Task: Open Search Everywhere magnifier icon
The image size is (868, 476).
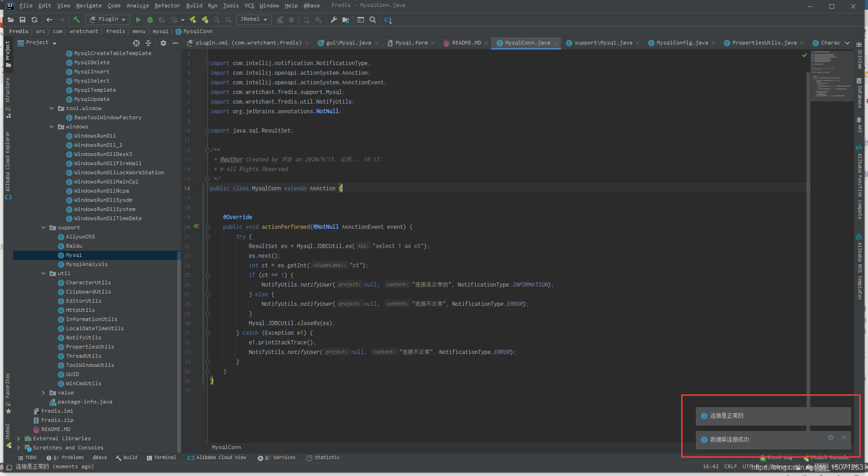Action: [373, 20]
